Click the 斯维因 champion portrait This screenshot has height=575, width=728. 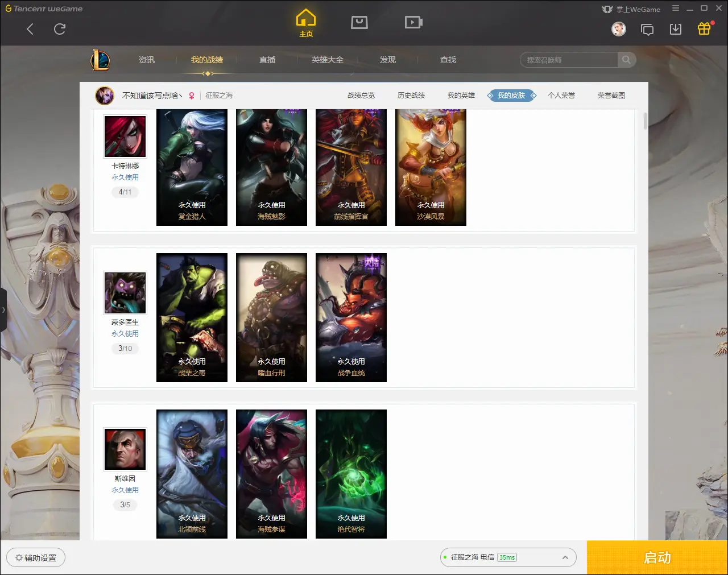tap(125, 449)
